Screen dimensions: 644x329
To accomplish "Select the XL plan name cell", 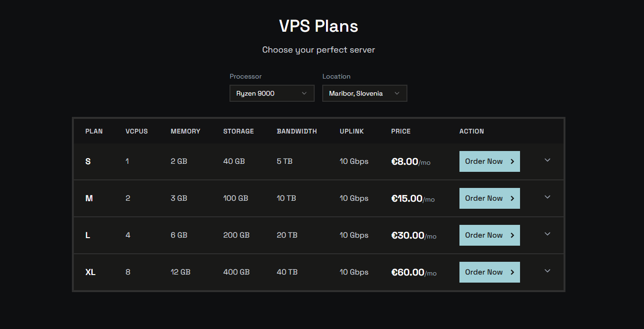I will (x=90, y=272).
